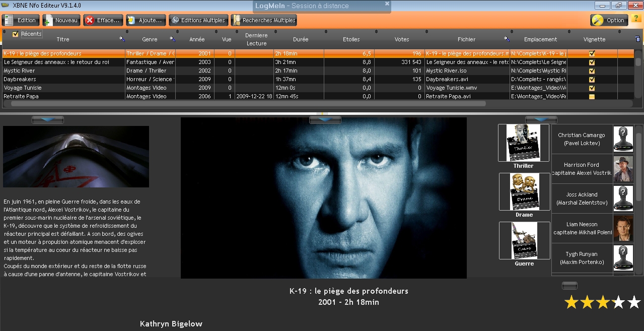Collapse the fanart panel with left arrow handle

pyautogui.click(x=48, y=119)
